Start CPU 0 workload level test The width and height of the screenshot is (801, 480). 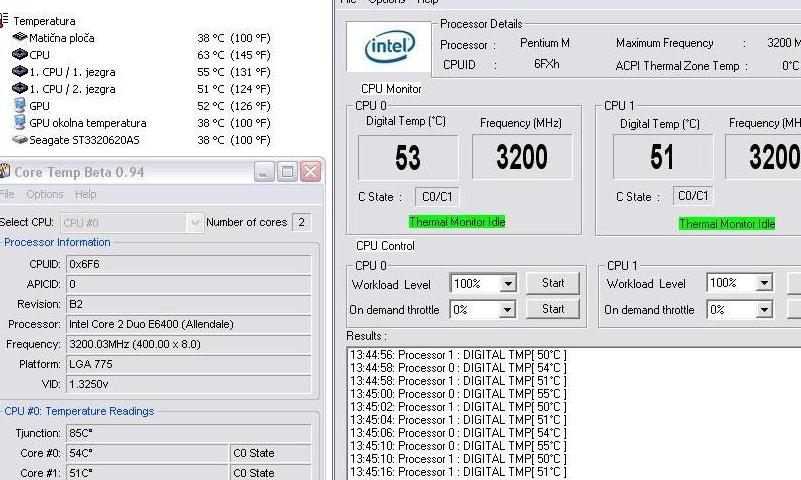point(553,283)
